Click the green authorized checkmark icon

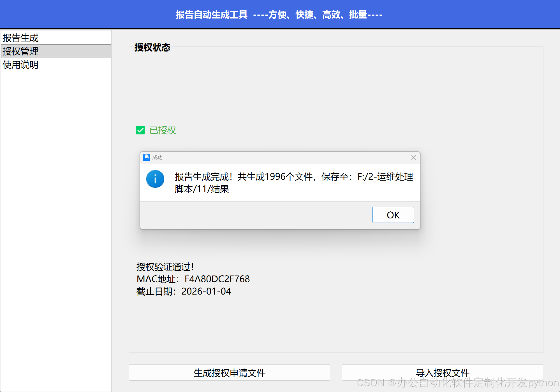(x=140, y=130)
